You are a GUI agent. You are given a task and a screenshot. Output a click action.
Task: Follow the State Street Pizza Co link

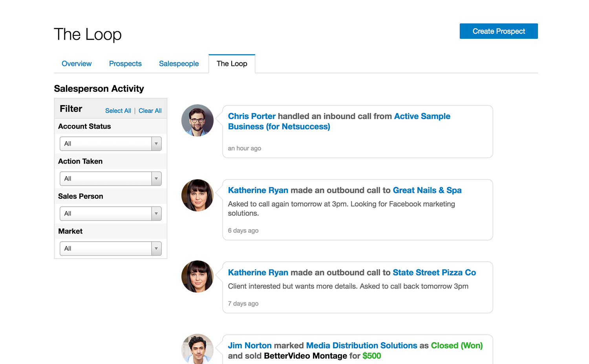point(434,273)
